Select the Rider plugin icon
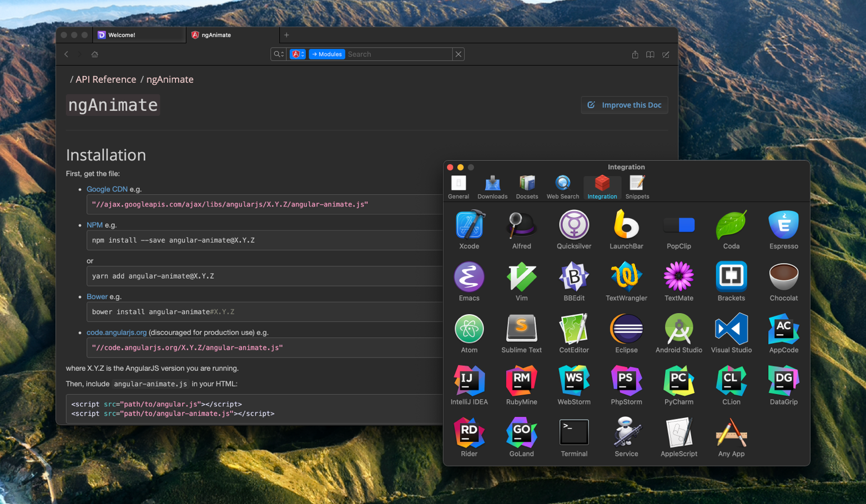866x504 pixels. (x=469, y=432)
